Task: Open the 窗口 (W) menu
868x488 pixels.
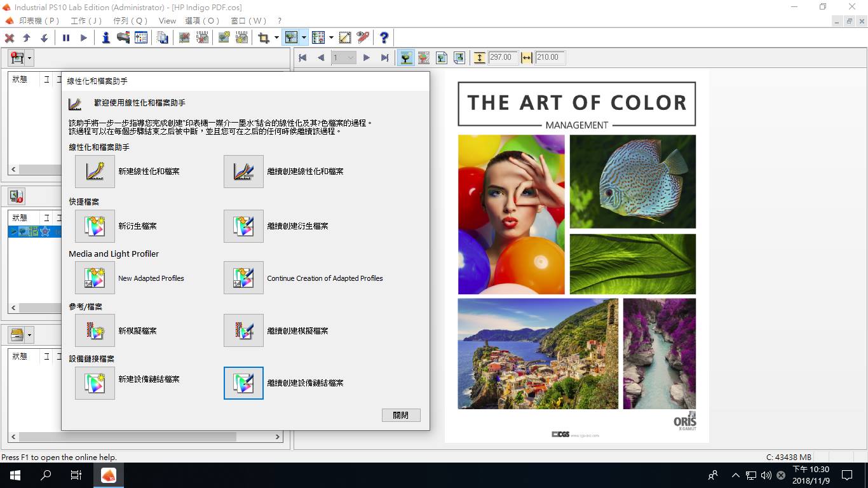Action: click(x=248, y=21)
